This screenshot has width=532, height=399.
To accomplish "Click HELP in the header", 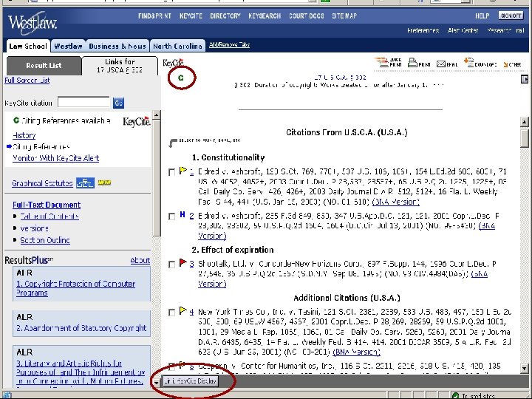I will click(482, 16).
